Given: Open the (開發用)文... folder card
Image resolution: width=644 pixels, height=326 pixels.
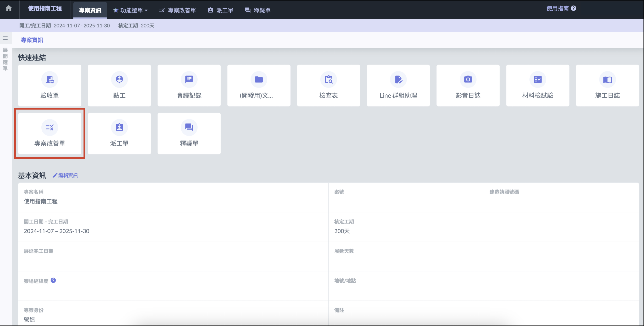Looking at the screenshot, I should pyautogui.click(x=259, y=86).
